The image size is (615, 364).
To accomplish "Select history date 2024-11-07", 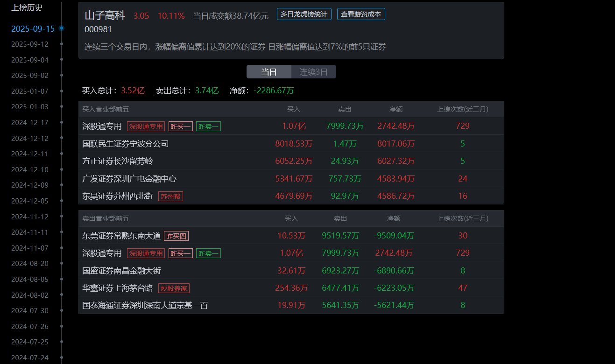I will pos(30,248).
